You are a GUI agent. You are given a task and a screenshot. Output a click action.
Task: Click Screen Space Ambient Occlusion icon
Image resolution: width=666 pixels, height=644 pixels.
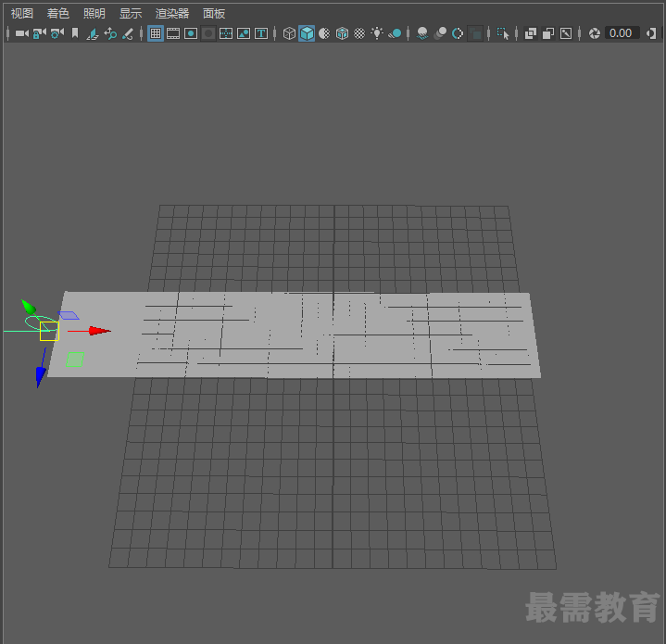coord(422,33)
